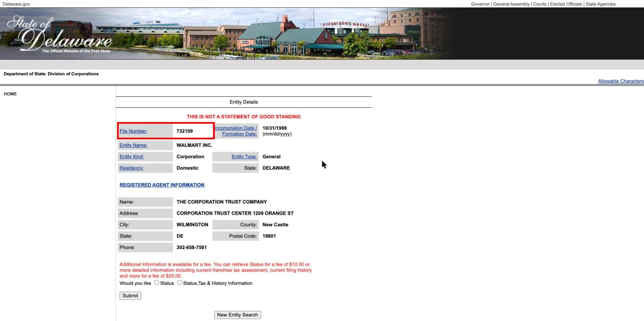
Task: Click postal code 19801
Action: (x=269, y=236)
